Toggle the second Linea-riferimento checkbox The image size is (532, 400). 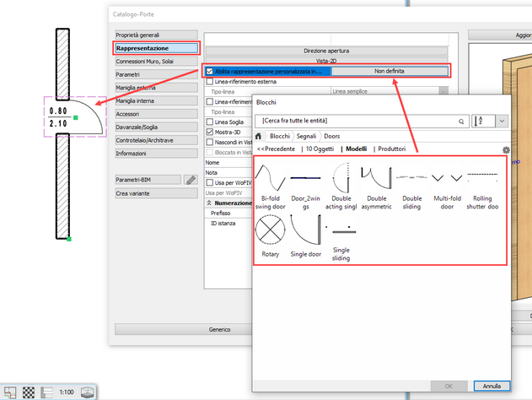coord(210,101)
